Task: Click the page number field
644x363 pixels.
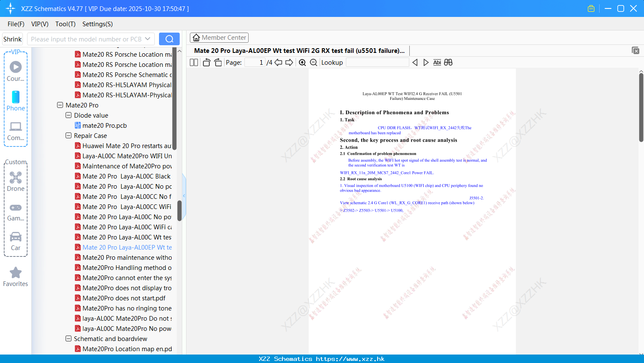Action: [255, 62]
